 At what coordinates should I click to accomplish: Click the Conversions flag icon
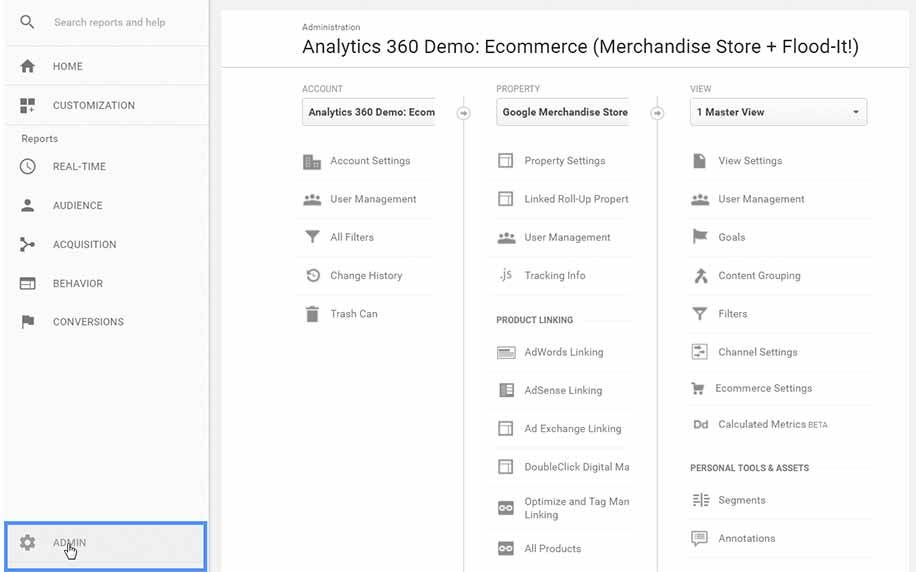pos(27,322)
